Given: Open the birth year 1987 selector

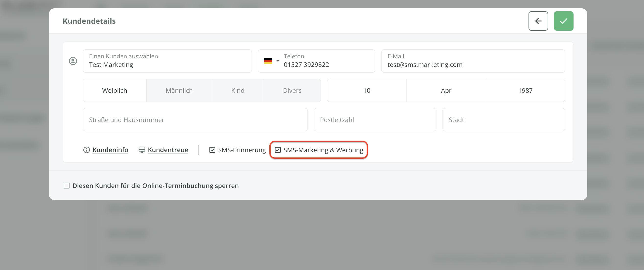Looking at the screenshot, I should (525, 90).
